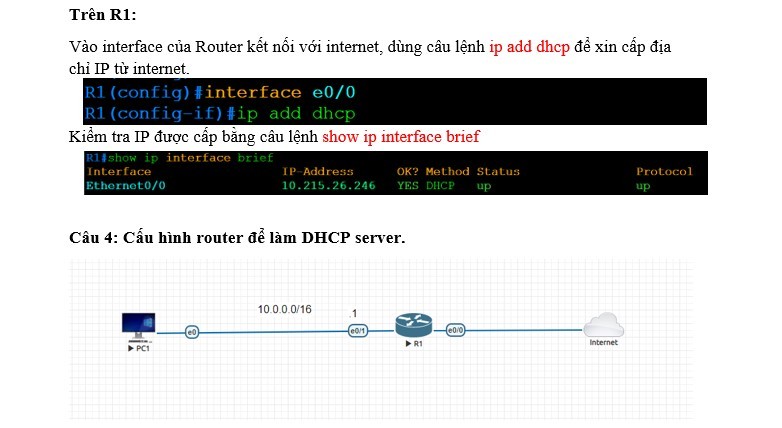This screenshot has height=428, width=782.
Task: Click the 'Interface' column header
Action: coord(119,172)
